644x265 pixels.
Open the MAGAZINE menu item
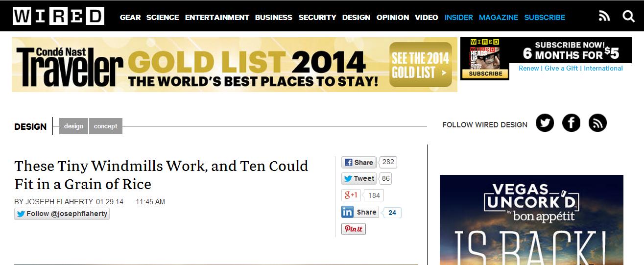(x=498, y=17)
